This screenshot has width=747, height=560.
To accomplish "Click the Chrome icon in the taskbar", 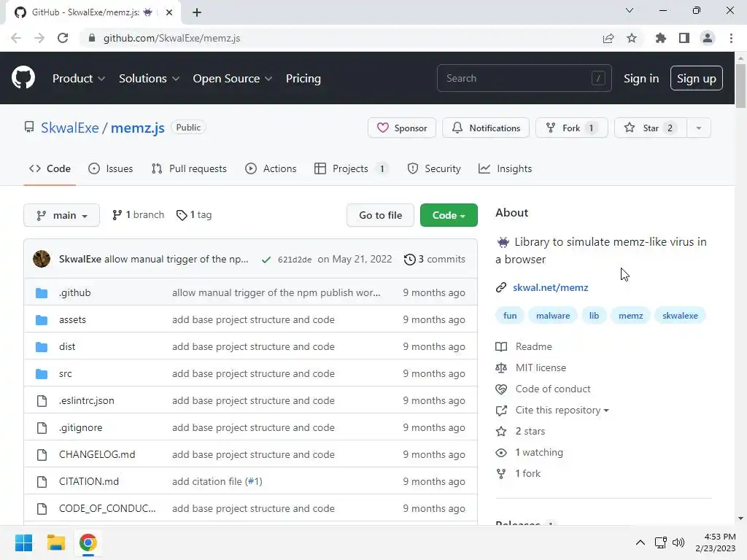I will click(x=88, y=542).
